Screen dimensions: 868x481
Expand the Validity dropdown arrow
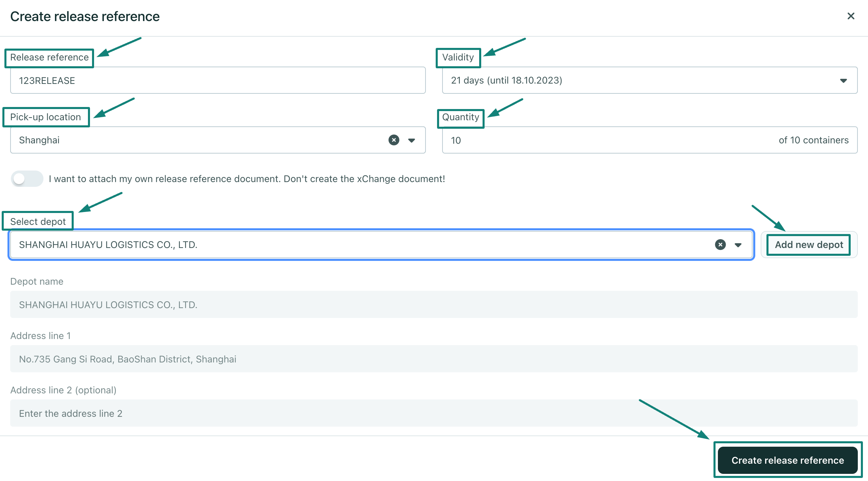coord(843,81)
